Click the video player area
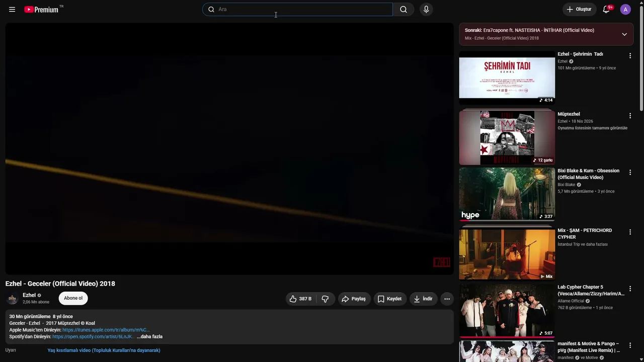The height and width of the screenshot is (362, 644). pyautogui.click(x=229, y=149)
